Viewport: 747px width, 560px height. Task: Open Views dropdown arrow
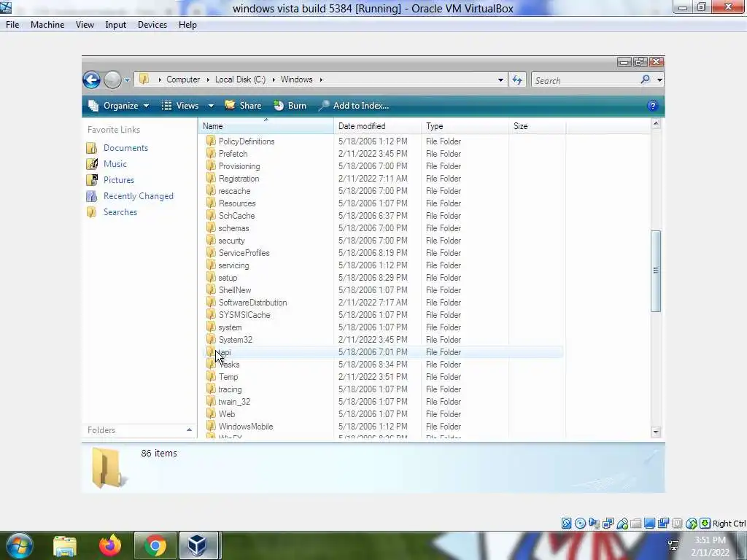click(x=211, y=106)
